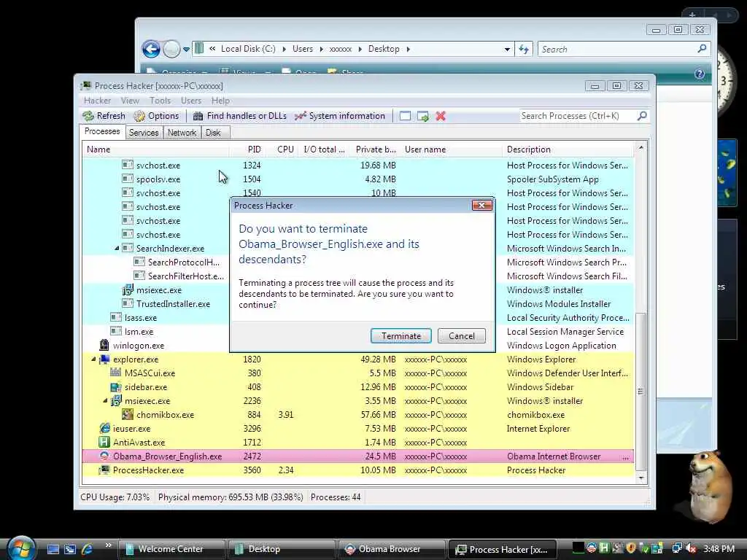Confirm with the Terminate button

coord(401,335)
